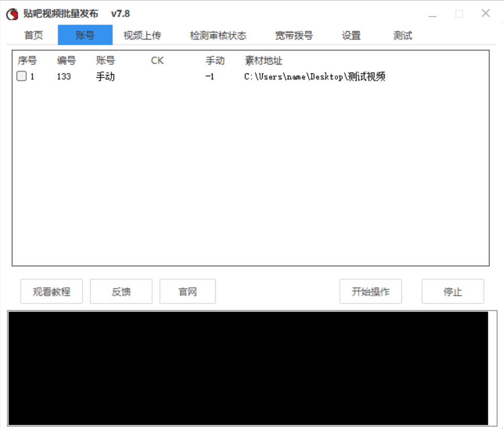Image resolution: width=504 pixels, height=430 pixels.
Task: Click the 编号 column header
Action: [67, 60]
